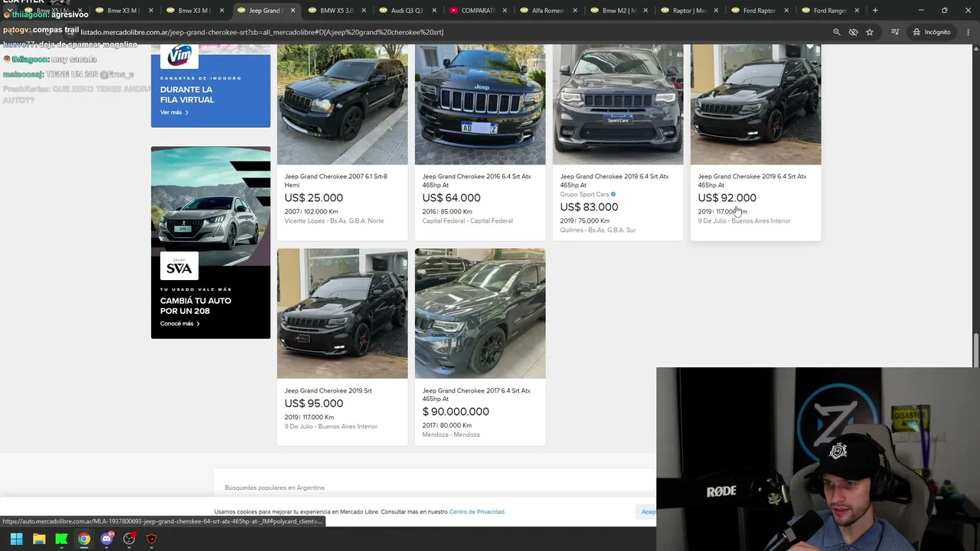Open the Peugeot 208 SVA ad banner
This screenshot has width=980, height=551.
click(211, 243)
